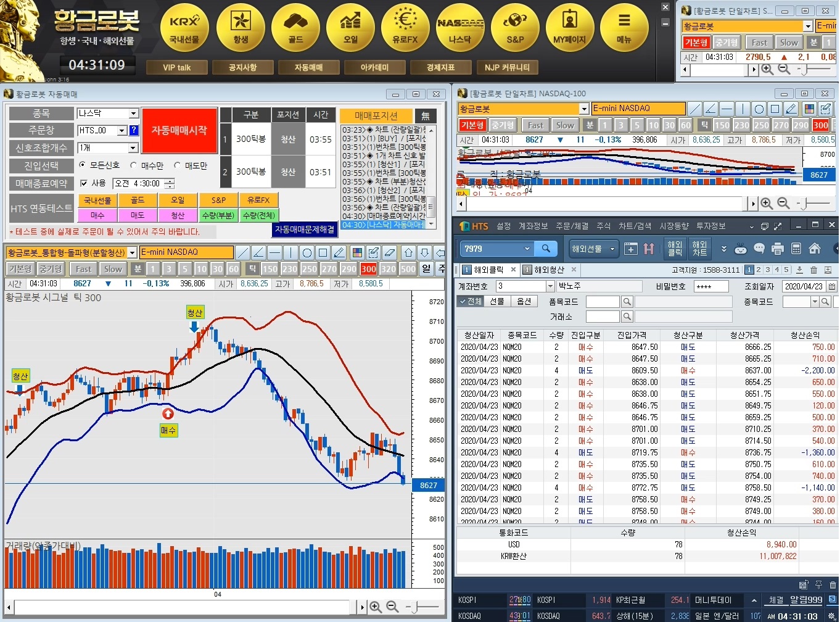The width and height of the screenshot is (840, 622).
Task: Click VIP talk button
Action: pos(177,67)
